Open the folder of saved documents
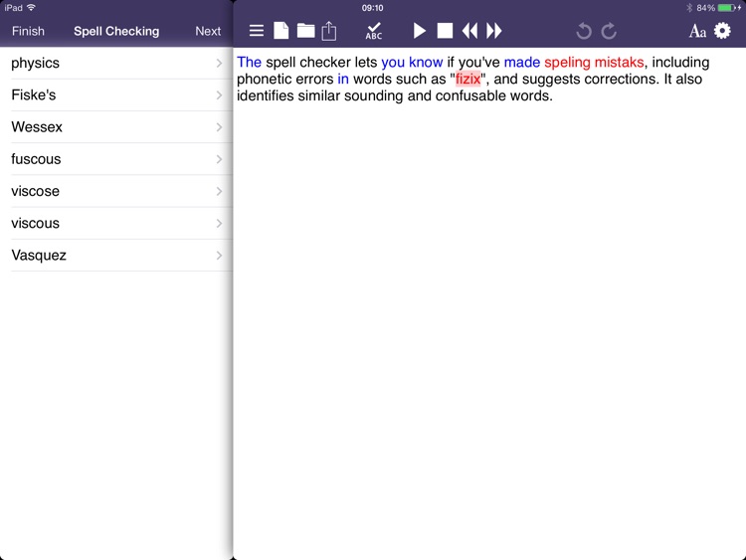 305,31
